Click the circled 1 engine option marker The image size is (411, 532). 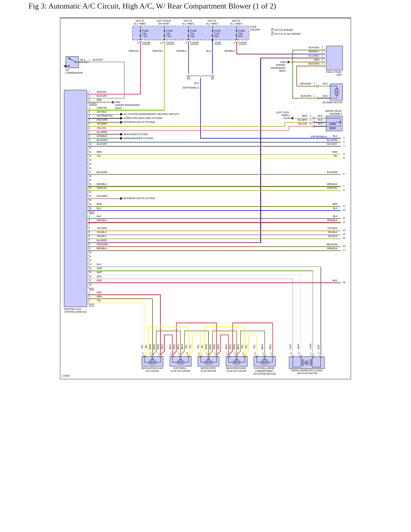272,30
